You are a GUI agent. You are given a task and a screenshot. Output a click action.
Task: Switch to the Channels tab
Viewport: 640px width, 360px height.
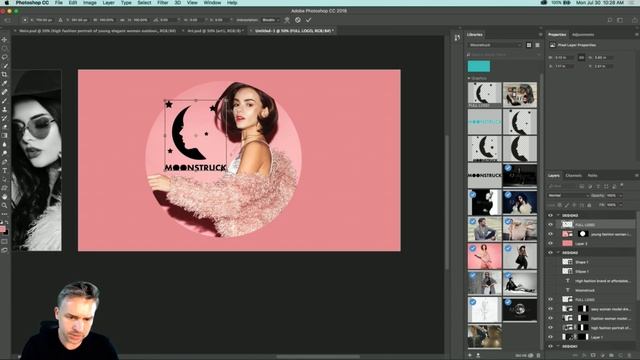tap(573, 176)
